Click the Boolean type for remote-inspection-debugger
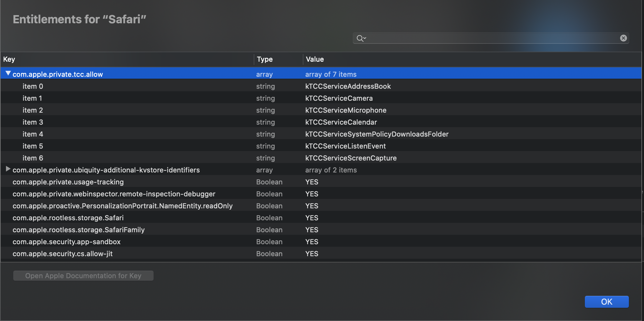Screen dimensions: 644x321 [269, 194]
